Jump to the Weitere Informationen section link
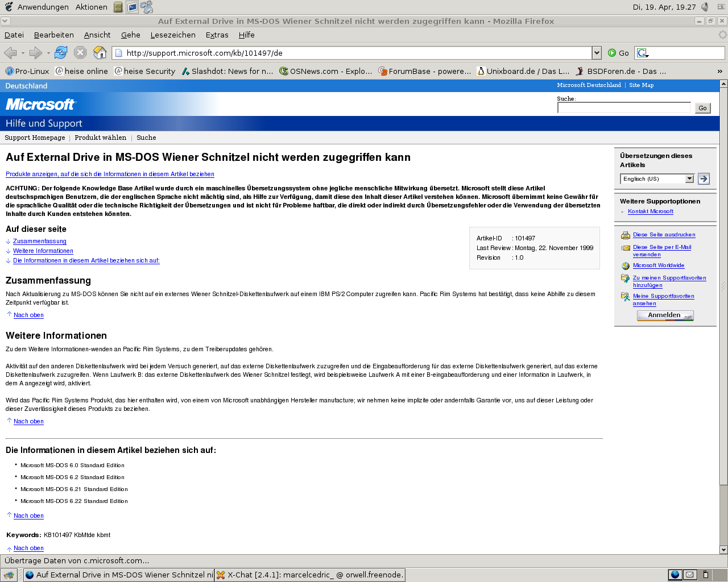728x582 pixels. pos(43,251)
